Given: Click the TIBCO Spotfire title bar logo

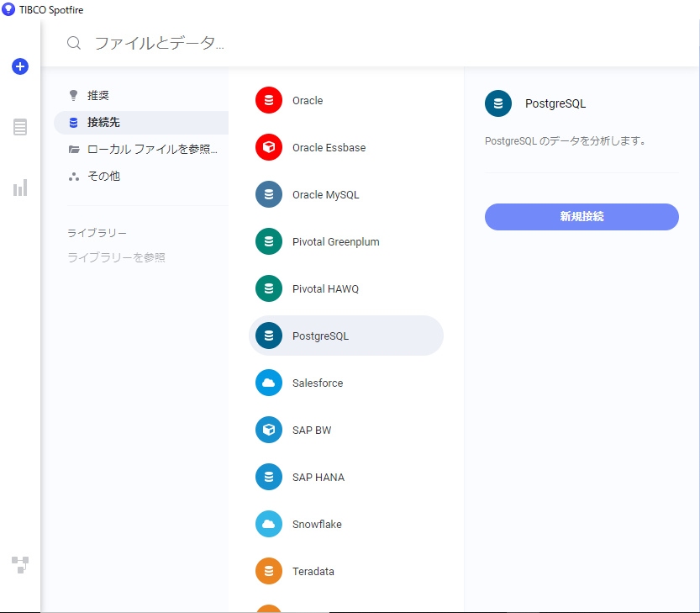Looking at the screenshot, I should coord(8,9).
